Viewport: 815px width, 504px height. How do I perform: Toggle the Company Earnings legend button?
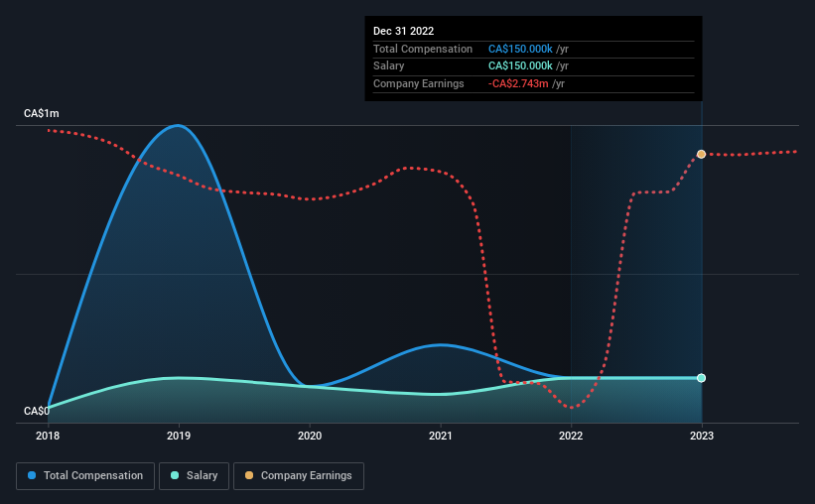pos(299,476)
